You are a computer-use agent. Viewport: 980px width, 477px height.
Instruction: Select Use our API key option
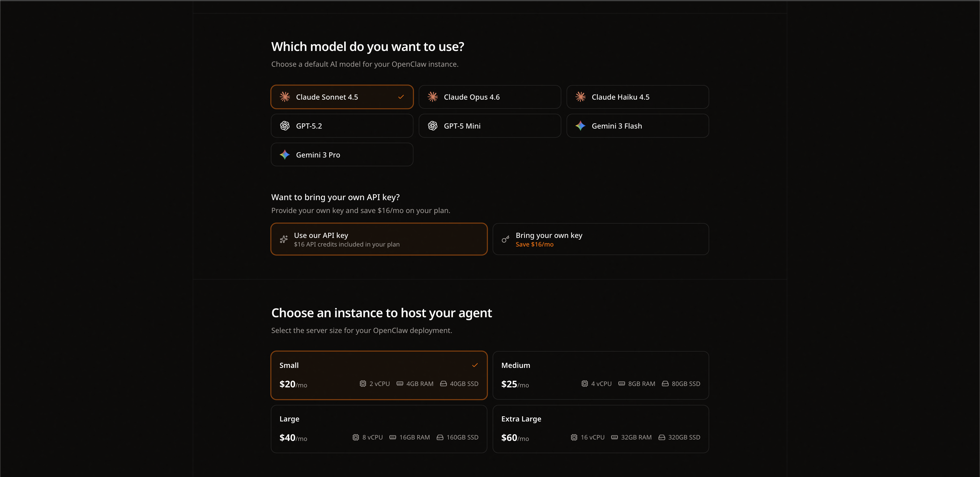(x=379, y=239)
